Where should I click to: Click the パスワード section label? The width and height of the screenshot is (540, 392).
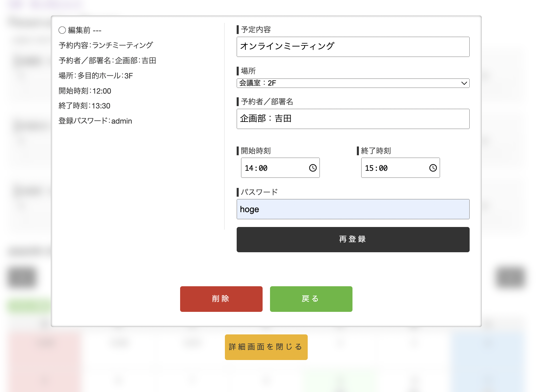259,192
